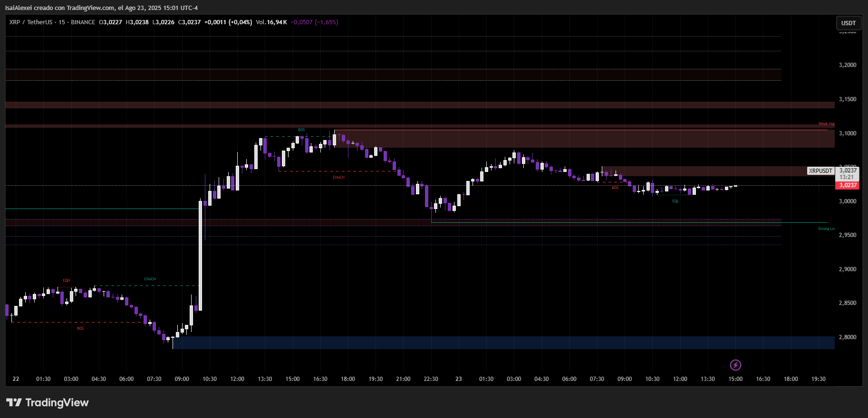Open the USDT currency selector
The height and width of the screenshot is (418, 868).
click(848, 23)
